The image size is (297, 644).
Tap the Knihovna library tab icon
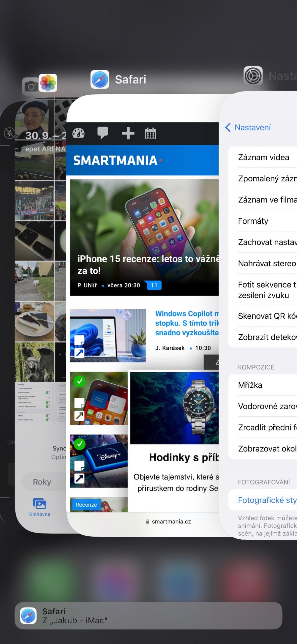[x=40, y=504]
